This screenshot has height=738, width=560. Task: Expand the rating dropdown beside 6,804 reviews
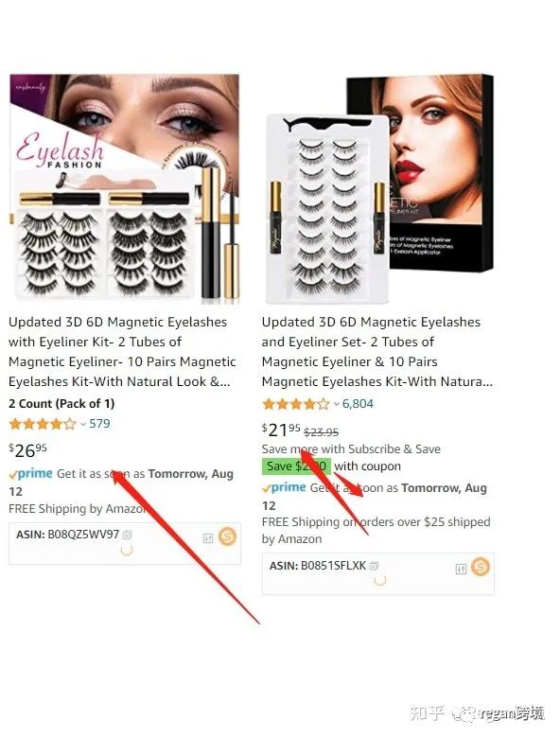337,404
